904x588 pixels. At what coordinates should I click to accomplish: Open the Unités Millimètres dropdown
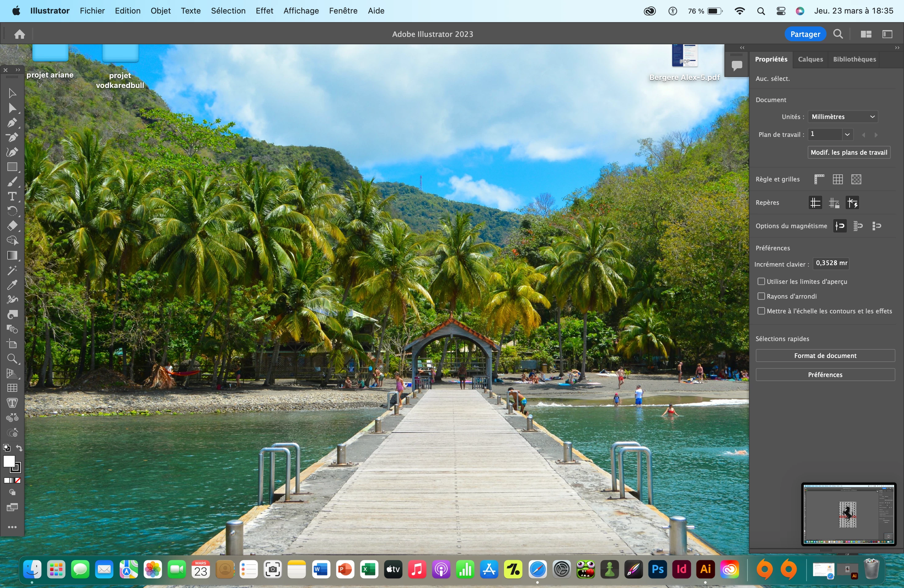(x=843, y=117)
